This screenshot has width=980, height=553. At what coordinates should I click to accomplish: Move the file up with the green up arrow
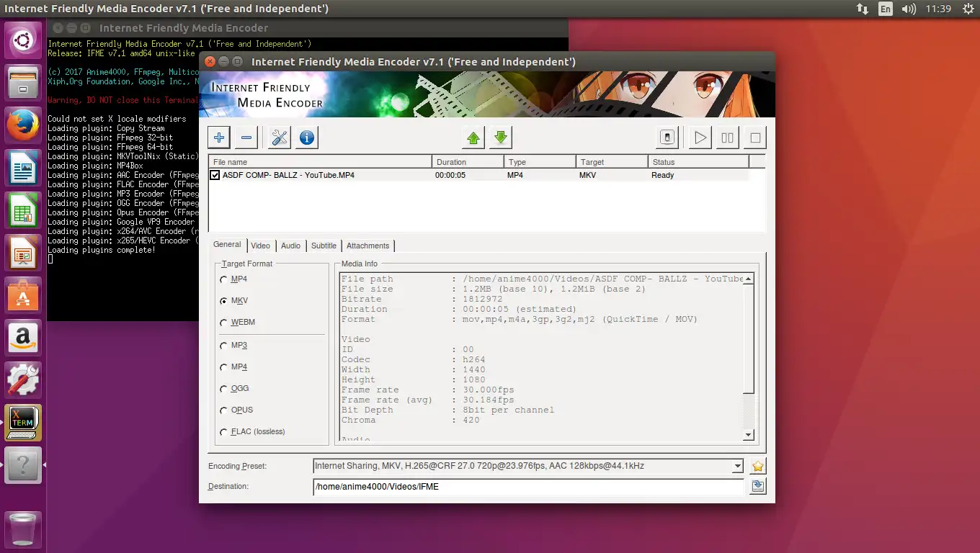pos(473,138)
